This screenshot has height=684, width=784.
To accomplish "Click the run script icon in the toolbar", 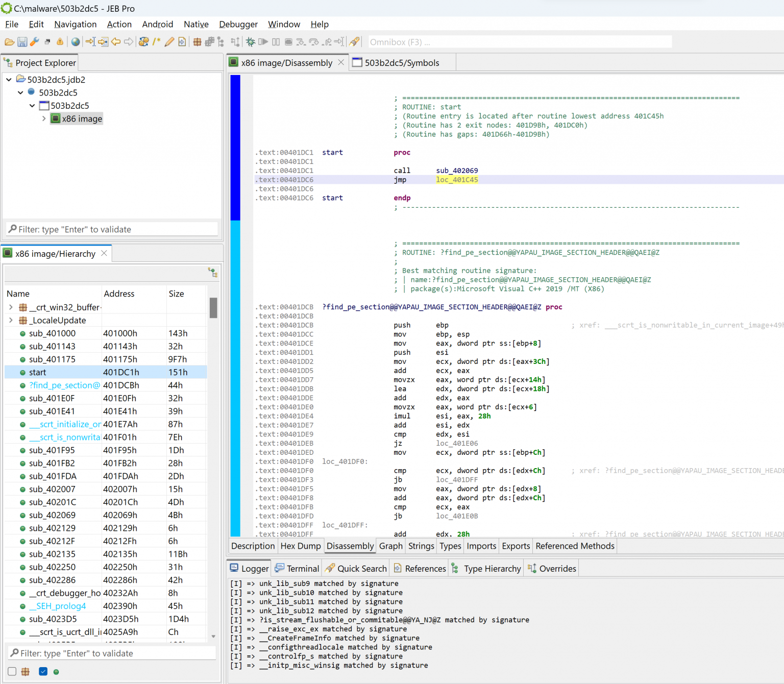I will point(182,42).
